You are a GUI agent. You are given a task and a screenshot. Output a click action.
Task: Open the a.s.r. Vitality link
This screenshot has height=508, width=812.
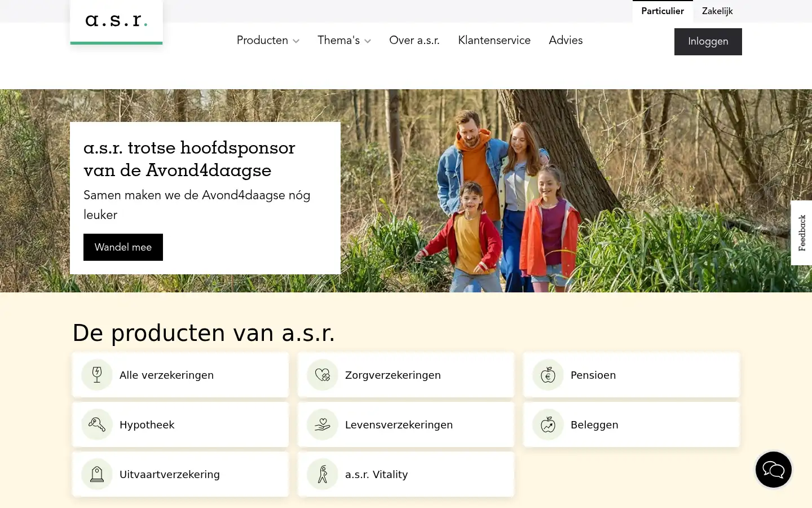tap(406, 474)
